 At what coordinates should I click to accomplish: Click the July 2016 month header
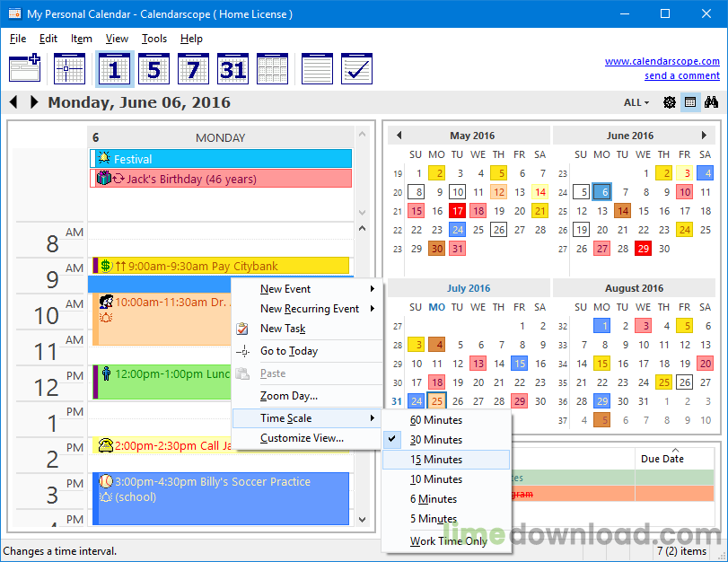click(x=469, y=288)
